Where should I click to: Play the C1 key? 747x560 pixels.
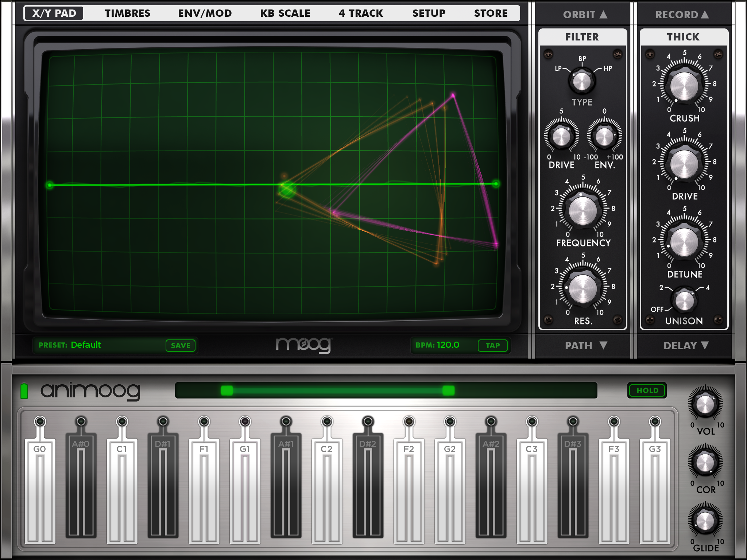[122, 491]
